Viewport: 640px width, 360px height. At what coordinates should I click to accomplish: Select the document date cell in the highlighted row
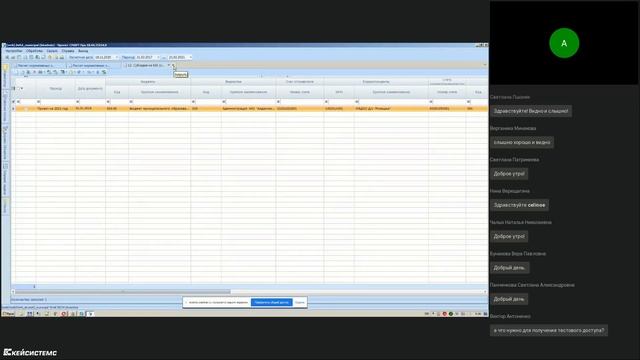tap(90, 109)
